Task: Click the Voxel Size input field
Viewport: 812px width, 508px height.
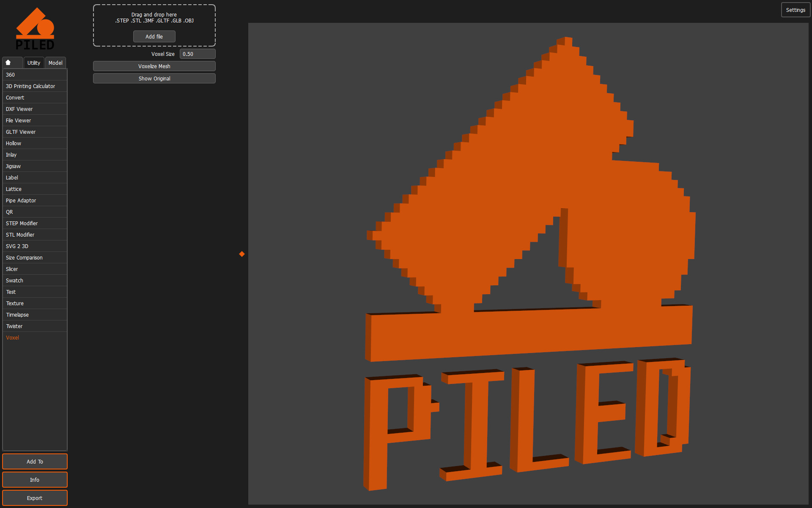Action: tap(198, 54)
